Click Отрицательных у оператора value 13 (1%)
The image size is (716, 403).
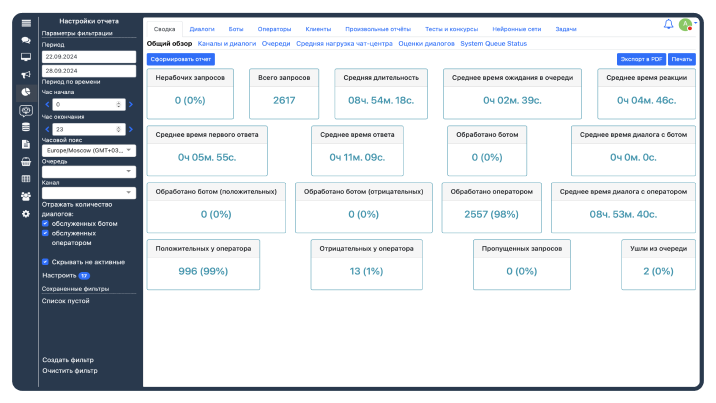366,272
